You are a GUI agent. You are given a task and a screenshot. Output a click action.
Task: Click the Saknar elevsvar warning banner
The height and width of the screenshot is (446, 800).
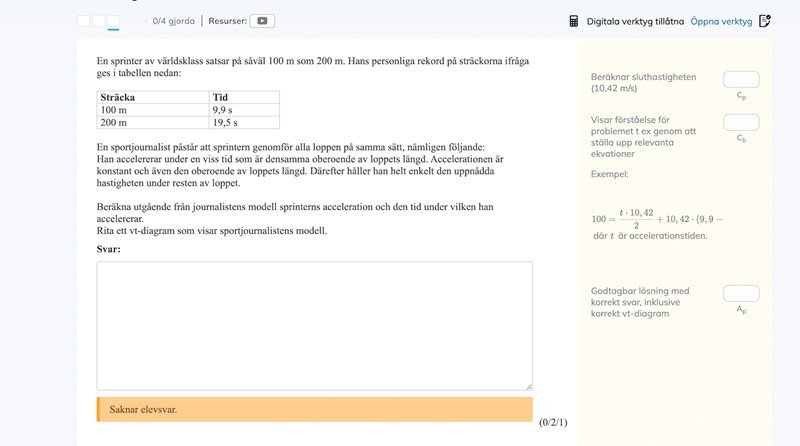pos(314,409)
